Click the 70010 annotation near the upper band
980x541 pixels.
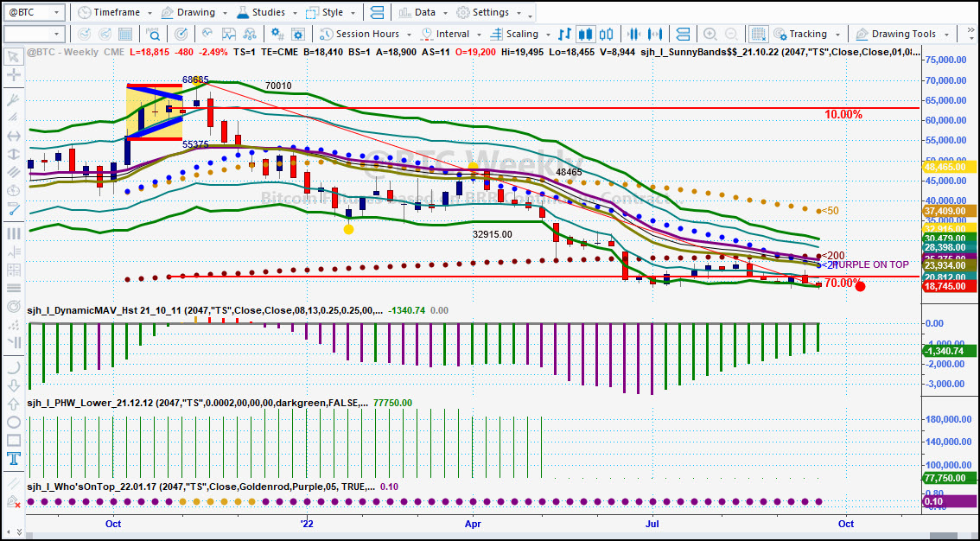278,86
